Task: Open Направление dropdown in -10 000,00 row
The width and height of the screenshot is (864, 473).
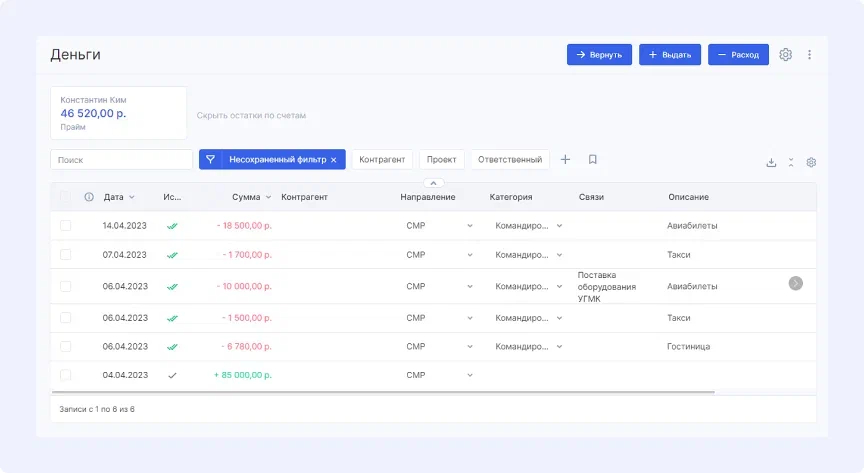Action: [x=470, y=287]
